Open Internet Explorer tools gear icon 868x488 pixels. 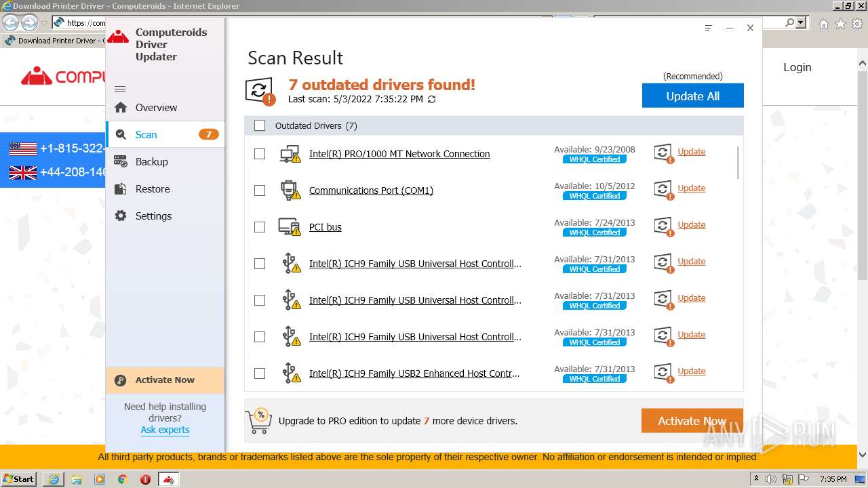point(857,23)
